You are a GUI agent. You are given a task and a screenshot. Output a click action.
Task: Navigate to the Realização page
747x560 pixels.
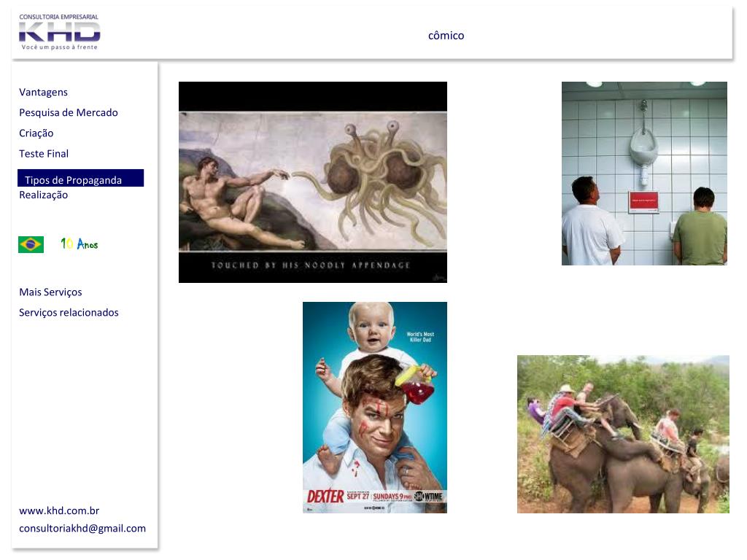(43, 195)
